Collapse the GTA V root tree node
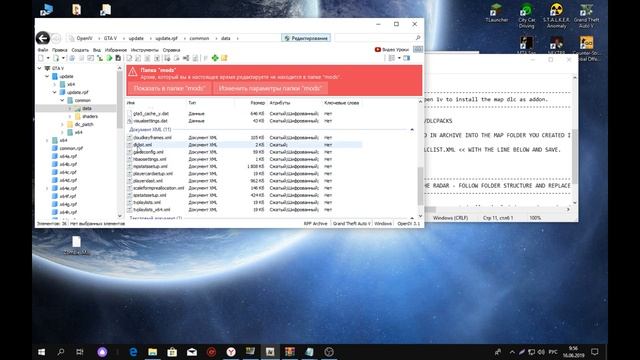The width and height of the screenshot is (640, 360). point(40,68)
